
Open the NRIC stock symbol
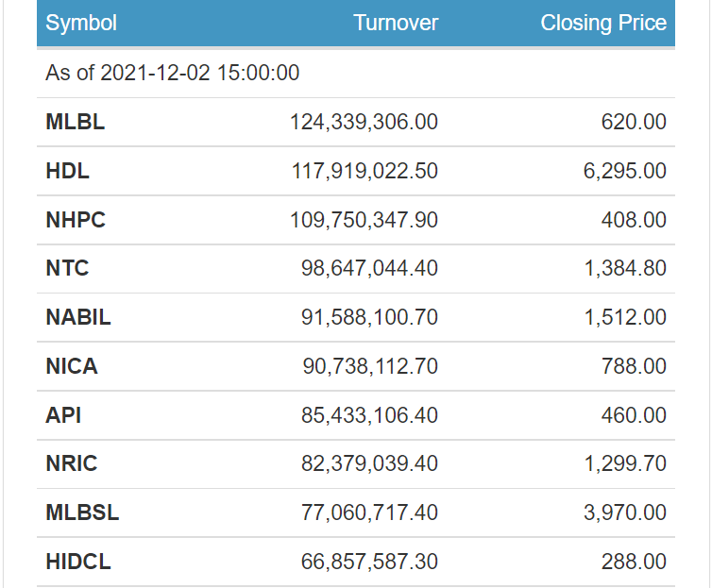coord(72,463)
